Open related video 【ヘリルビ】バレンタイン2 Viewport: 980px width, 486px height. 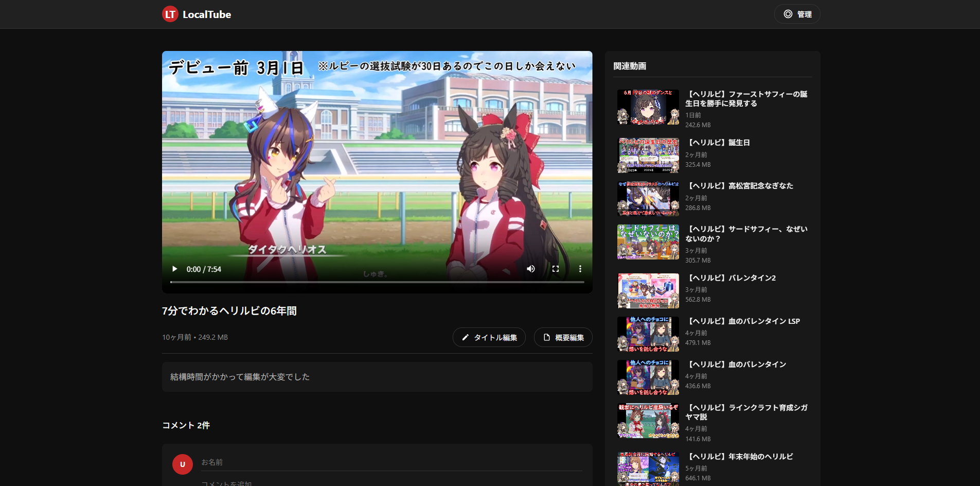pyautogui.click(x=731, y=278)
